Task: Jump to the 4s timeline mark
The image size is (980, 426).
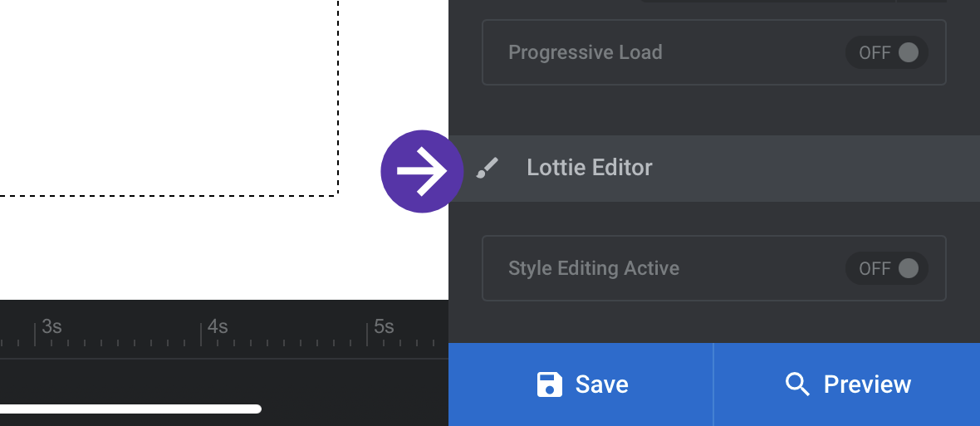Action: coord(218,326)
